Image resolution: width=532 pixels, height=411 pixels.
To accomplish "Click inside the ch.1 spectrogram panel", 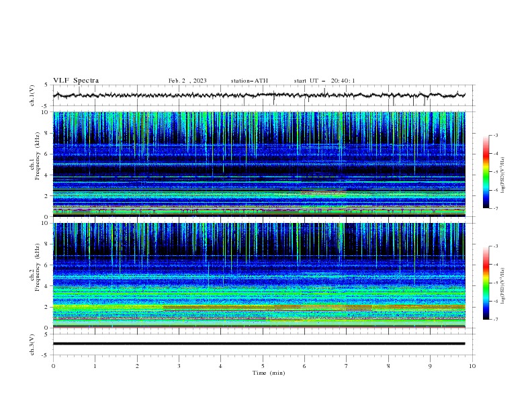I will click(259, 164).
